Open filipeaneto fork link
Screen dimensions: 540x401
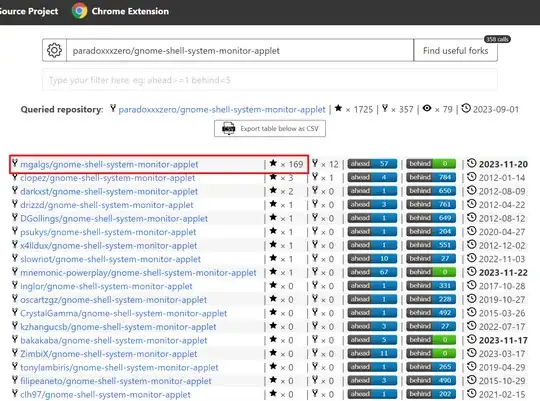pyautogui.click(x=116, y=381)
